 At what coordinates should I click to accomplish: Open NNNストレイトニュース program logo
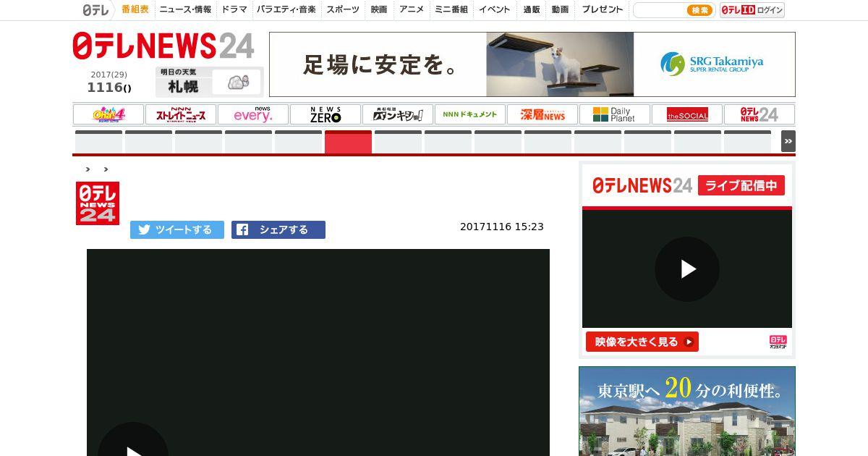click(181, 114)
